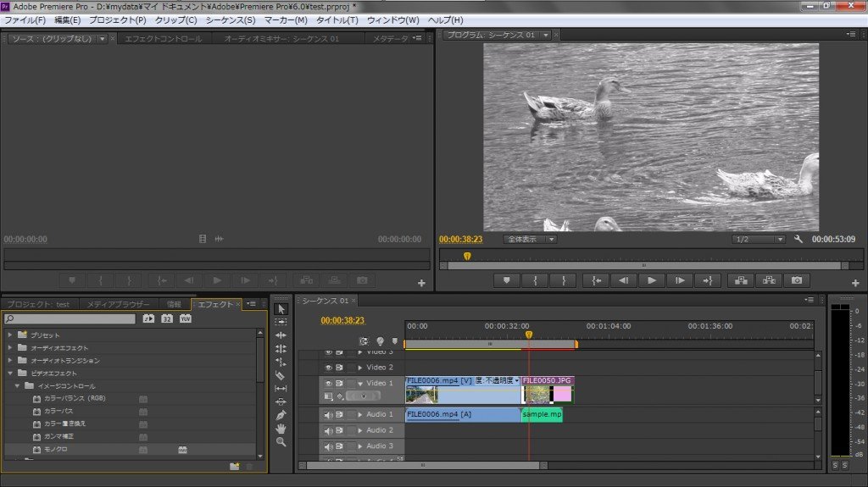Open the Program monitor button editor plus
The height and width of the screenshot is (487, 868).
[x=855, y=283]
